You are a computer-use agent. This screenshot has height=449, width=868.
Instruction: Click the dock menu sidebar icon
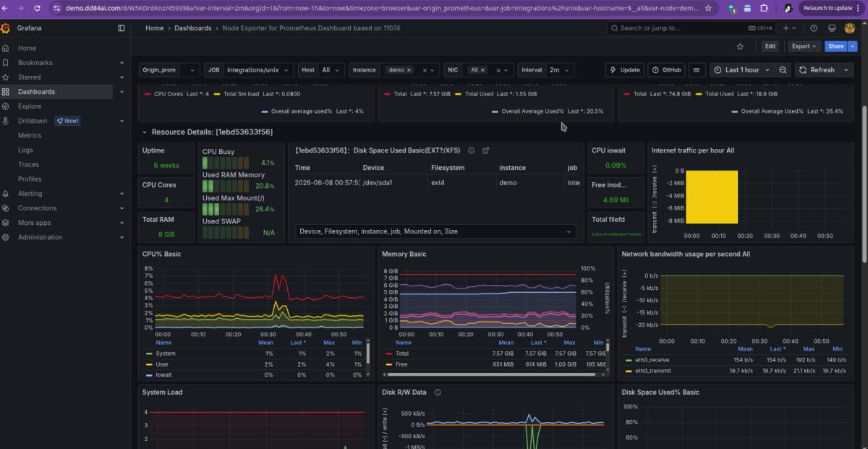coord(122,28)
